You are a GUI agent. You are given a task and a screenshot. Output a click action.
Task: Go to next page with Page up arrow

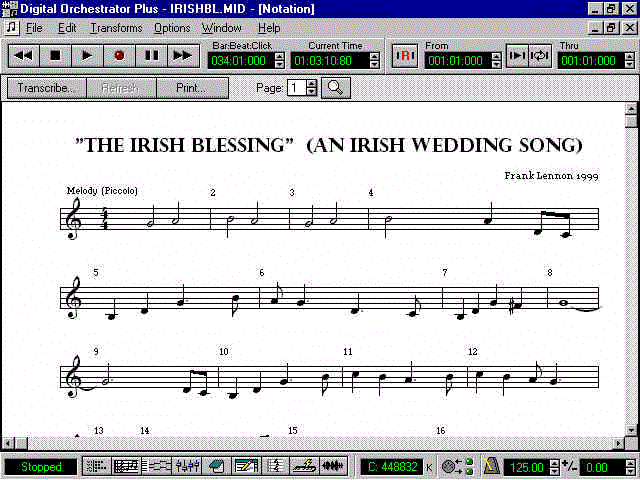click(x=311, y=84)
